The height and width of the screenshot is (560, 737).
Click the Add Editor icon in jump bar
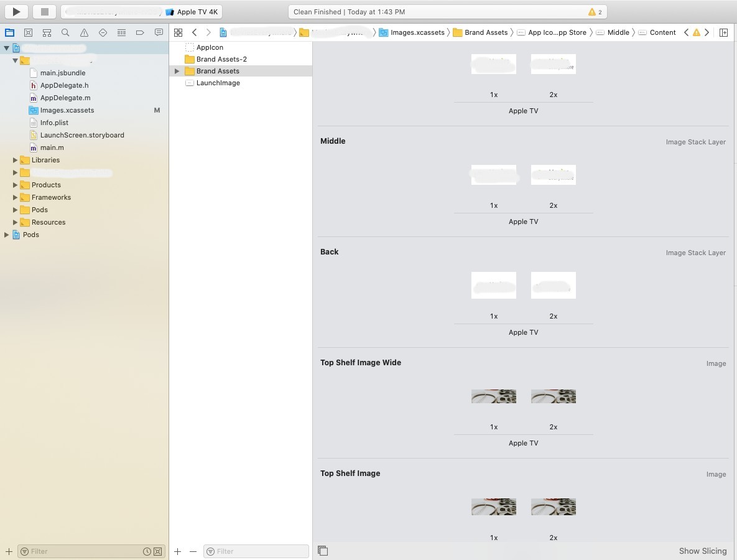723,32
